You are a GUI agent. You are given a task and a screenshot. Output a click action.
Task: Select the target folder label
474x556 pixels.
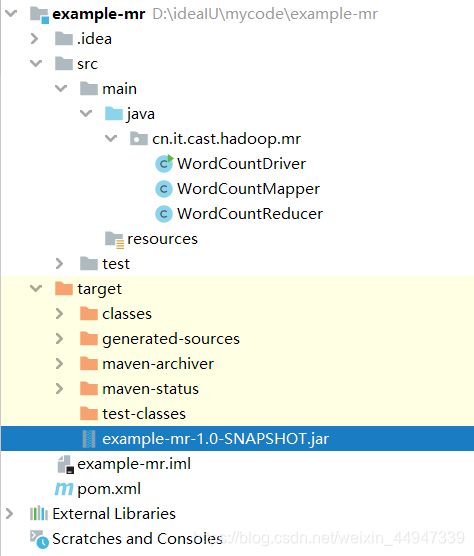[100, 289]
